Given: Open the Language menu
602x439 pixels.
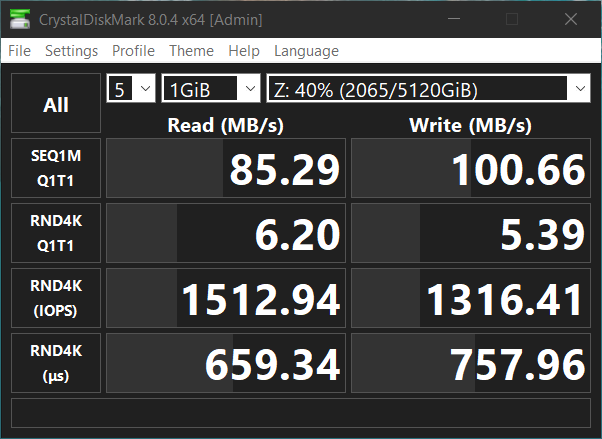Looking at the screenshot, I should [x=306, y=51].
